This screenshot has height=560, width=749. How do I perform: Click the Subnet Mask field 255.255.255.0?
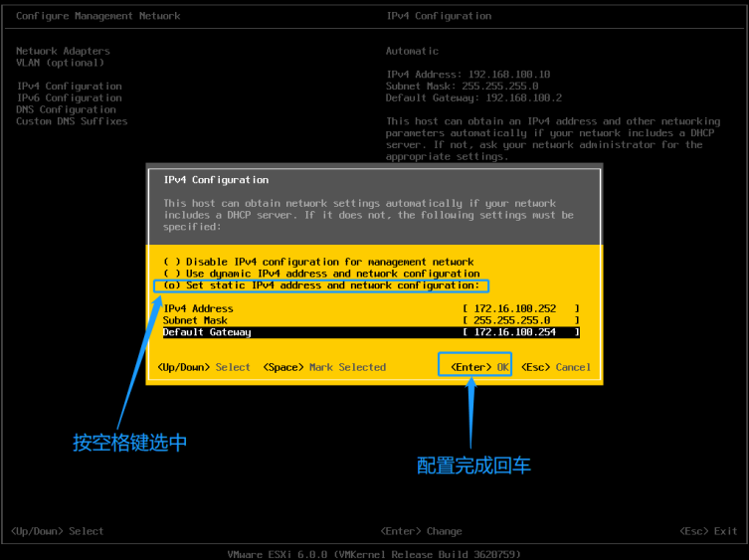pyautogui.click(x=521, y=320)
